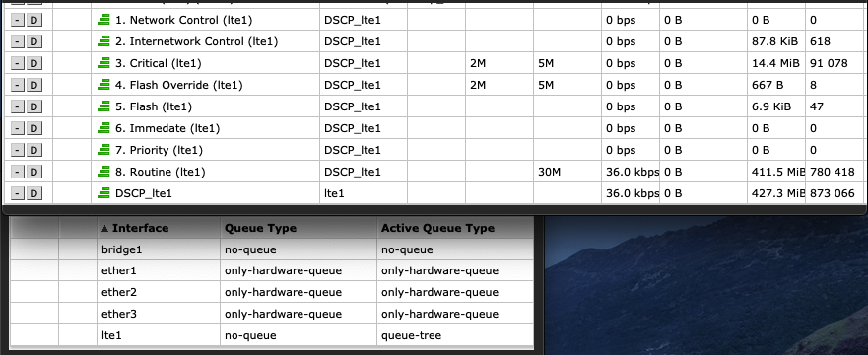Disable the 7. Priority (lte1) queue with D button
The height and width of the screenshot is (355, 868).
point(33,150)
